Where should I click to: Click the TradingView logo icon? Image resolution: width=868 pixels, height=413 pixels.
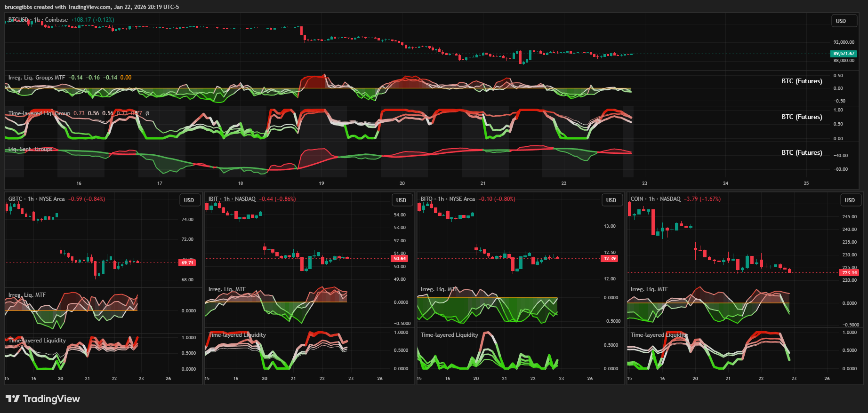coord(13,399)
